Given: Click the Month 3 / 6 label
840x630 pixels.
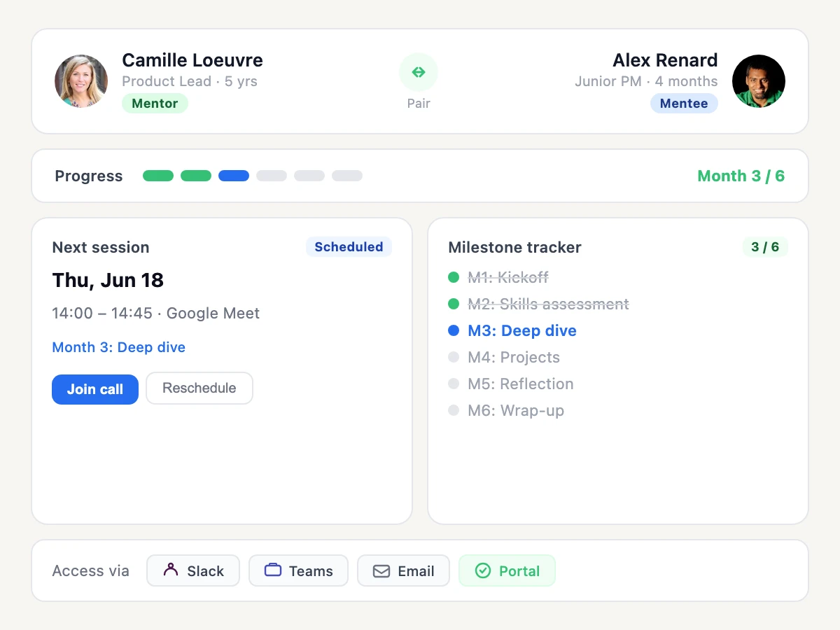Looking at the screenshot, I should coord(741,176).
